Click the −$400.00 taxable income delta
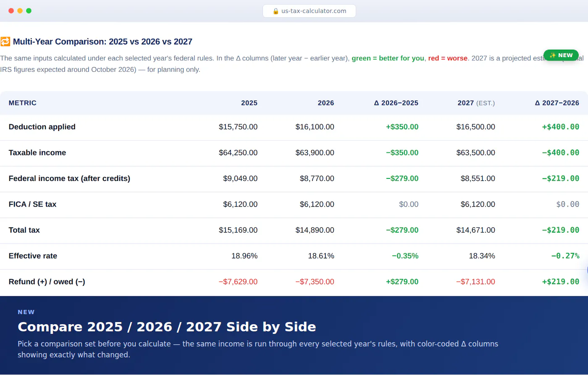 pos(561,152)
